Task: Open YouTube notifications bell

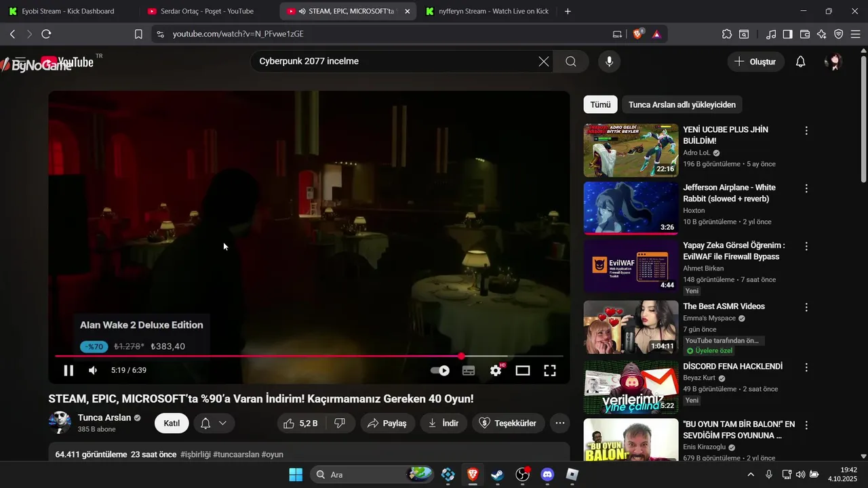Action: (800, 62)
